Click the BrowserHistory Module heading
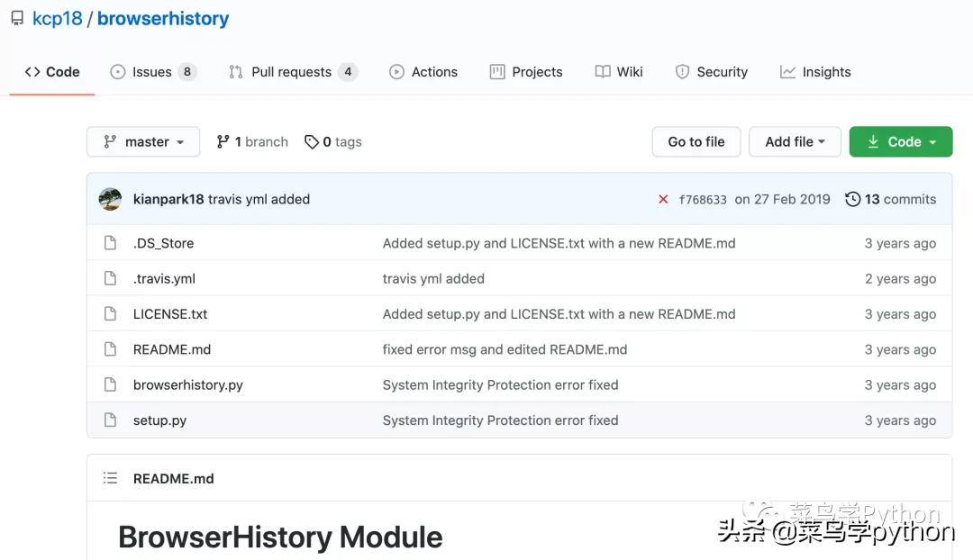Image resolution: width=973 pixels, height=560 pixels. coord(280,537)
